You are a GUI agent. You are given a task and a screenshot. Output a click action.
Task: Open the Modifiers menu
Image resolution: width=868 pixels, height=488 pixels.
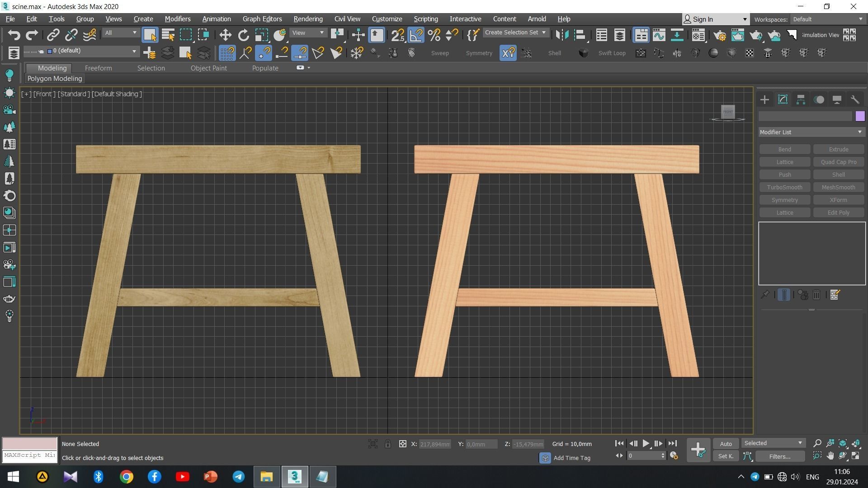pyautogui.click(x=177, y=19)
